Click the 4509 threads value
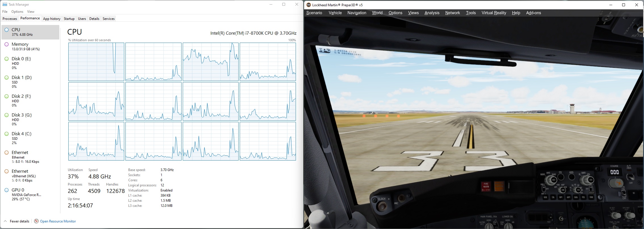This screenshot has width=644, height=229. [94, 191]
